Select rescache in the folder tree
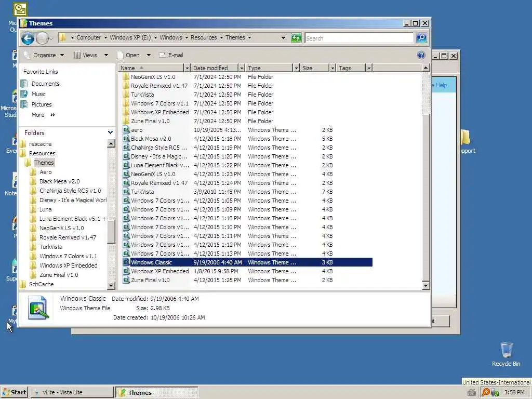This screenshot has height=399, width=532. click(x=40, y=144)
